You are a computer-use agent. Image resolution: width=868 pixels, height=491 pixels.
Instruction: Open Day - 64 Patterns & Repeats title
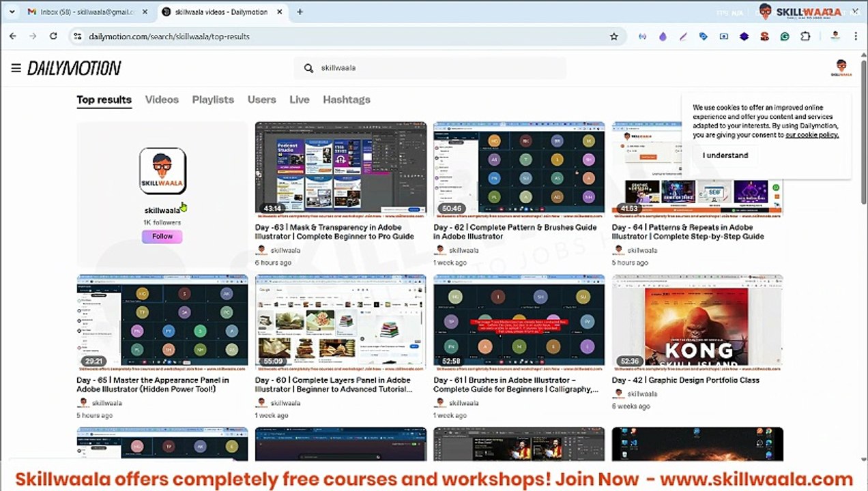tap(688, 232)
